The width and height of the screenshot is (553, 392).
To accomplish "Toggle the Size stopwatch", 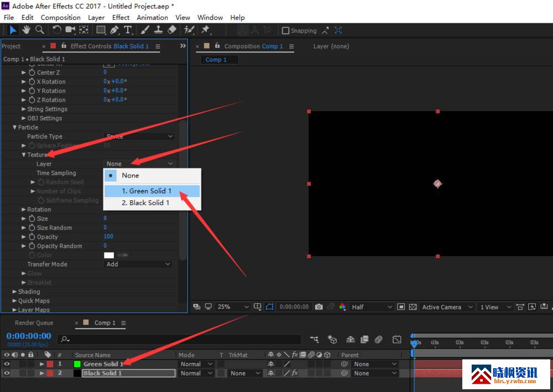I will [32, 218].
